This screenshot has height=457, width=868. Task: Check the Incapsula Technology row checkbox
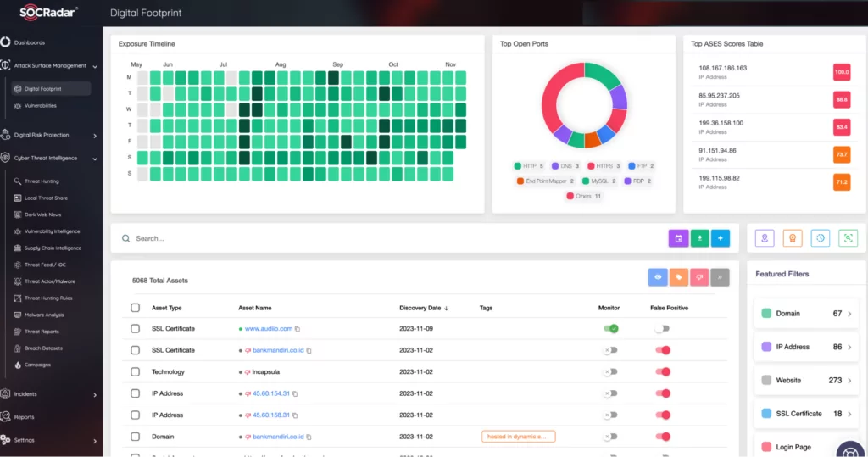pos(135,371)
